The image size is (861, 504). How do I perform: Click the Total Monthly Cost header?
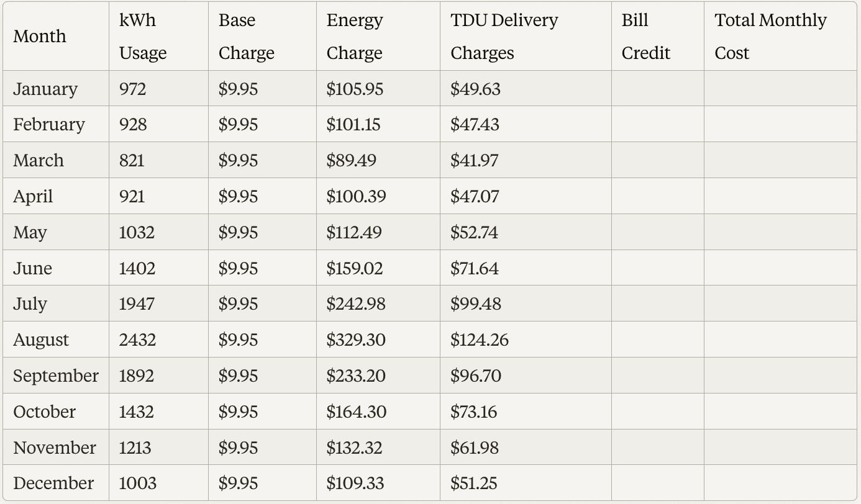click(x=770, y=37)
